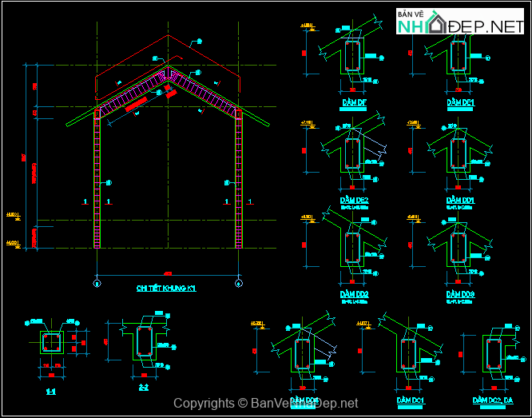Select the left magenta column of frame K1
Screen dimensions: 532x418
click(97, 180)
